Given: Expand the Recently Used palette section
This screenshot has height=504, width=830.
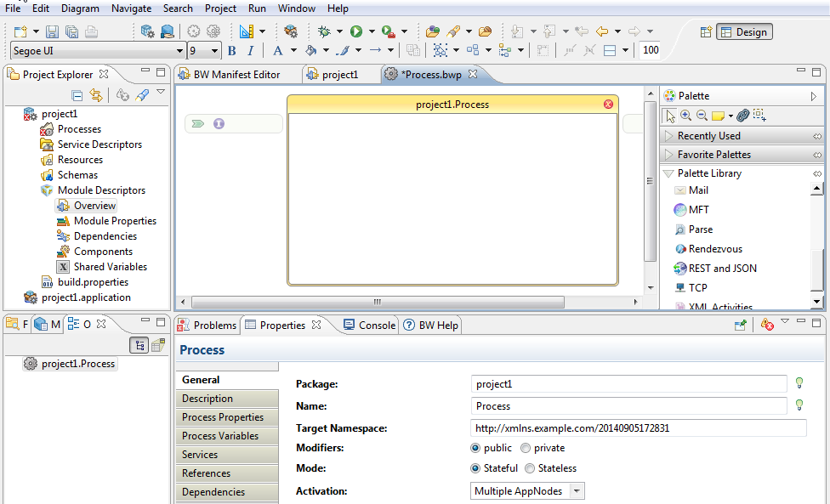Looking at the screenshot, I should click(708, 136).
